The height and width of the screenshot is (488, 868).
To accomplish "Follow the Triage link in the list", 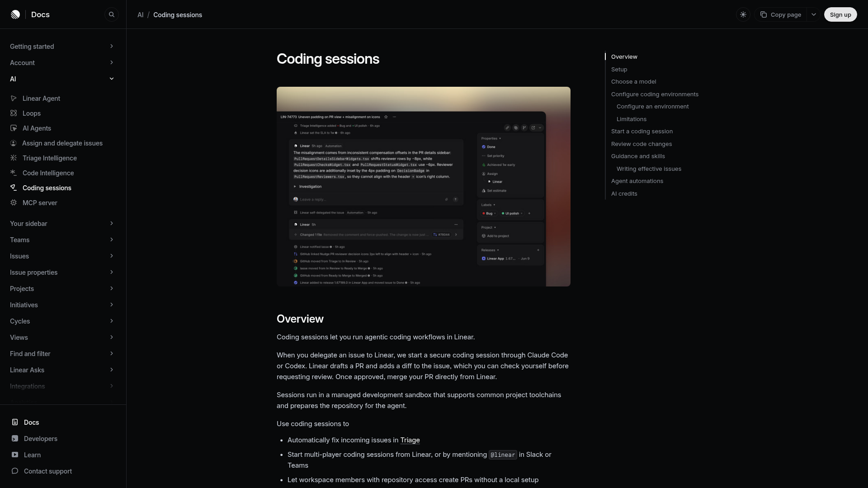I will coord(410,440).
